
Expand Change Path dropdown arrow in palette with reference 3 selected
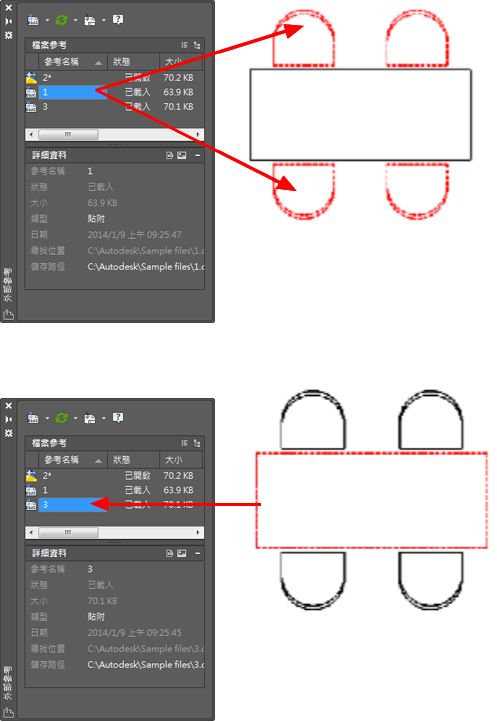103,418
